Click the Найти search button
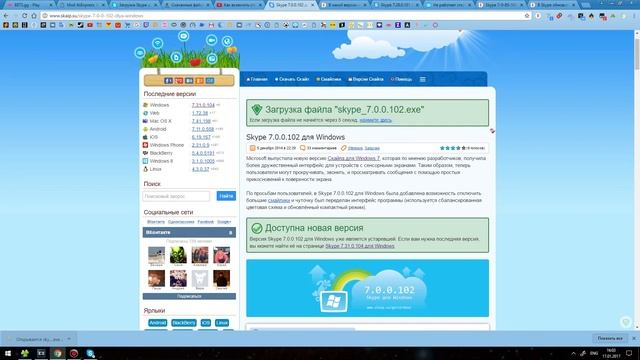Viewport: 640px width, 360px height. (x=226, y=196)
